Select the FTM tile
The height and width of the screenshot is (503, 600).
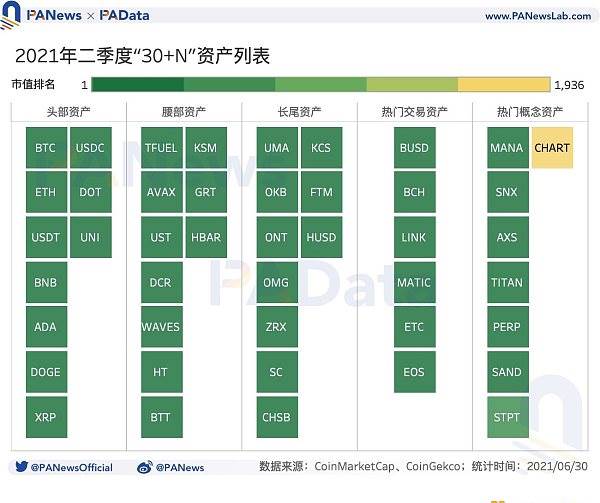tap(322, 192)
